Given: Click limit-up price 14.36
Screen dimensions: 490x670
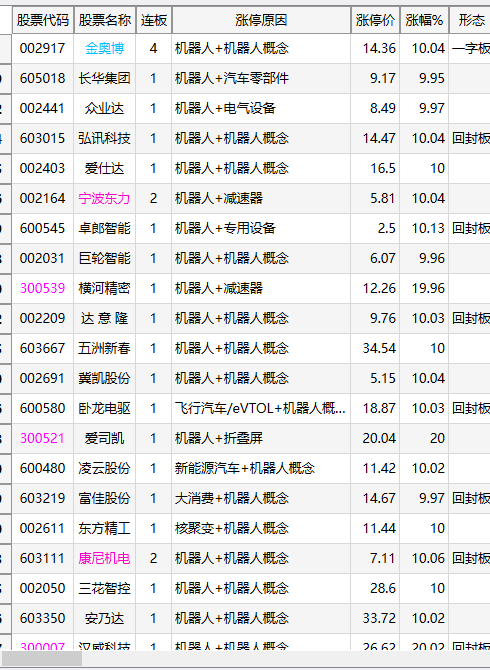Looking at the screenshot, I should (379, 48).
